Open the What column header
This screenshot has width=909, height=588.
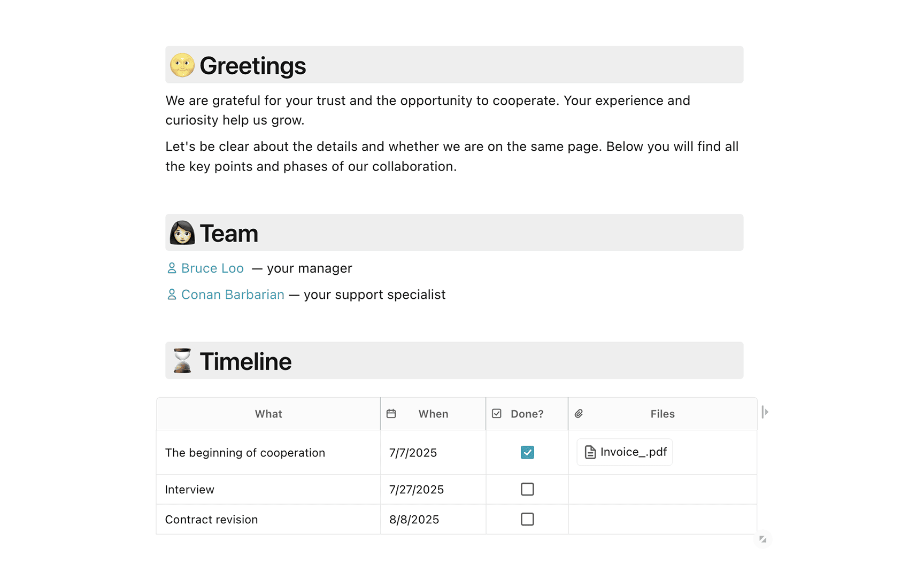(268, 414)
